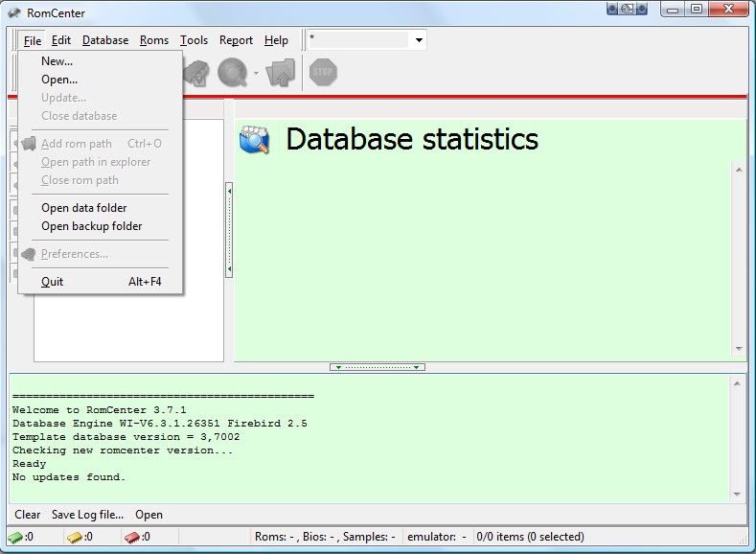
Task: Click No updates found. log line
Action: (69, 477)
